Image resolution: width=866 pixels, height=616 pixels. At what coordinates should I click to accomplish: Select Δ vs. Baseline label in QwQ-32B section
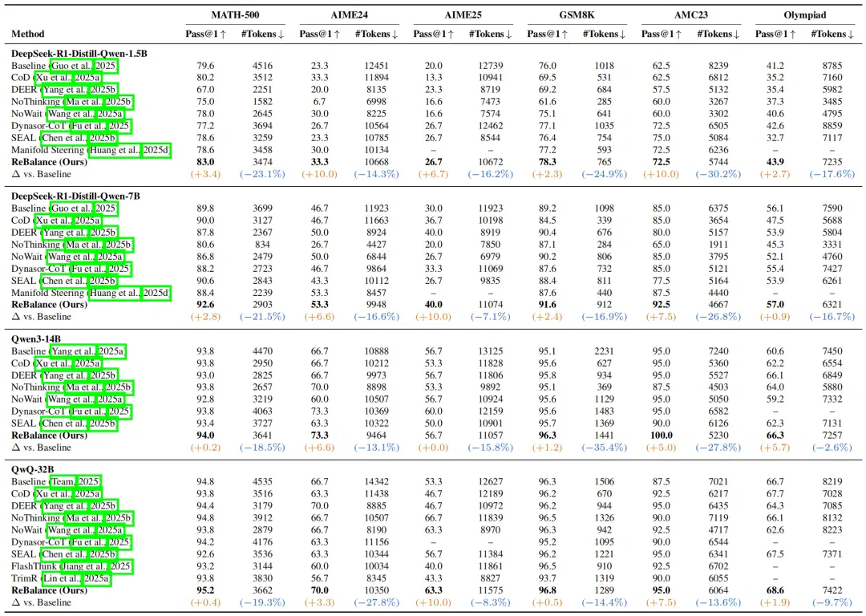pos(42,602)
